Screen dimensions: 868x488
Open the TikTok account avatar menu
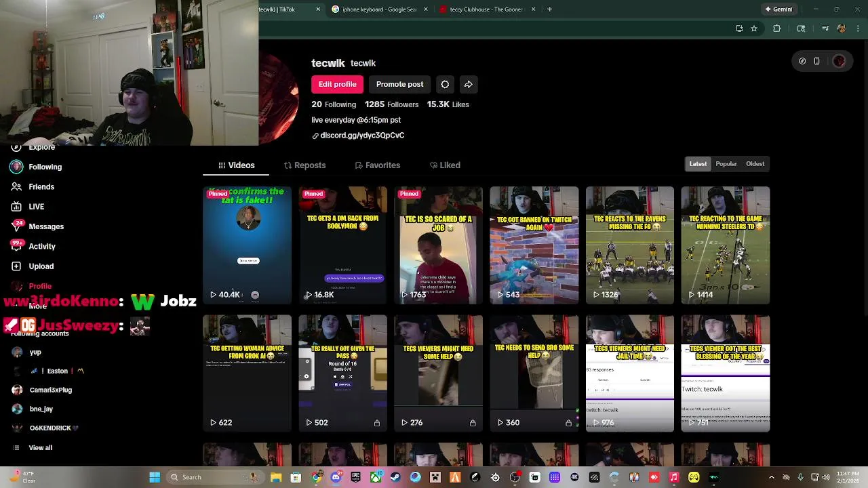coord(839,61)
